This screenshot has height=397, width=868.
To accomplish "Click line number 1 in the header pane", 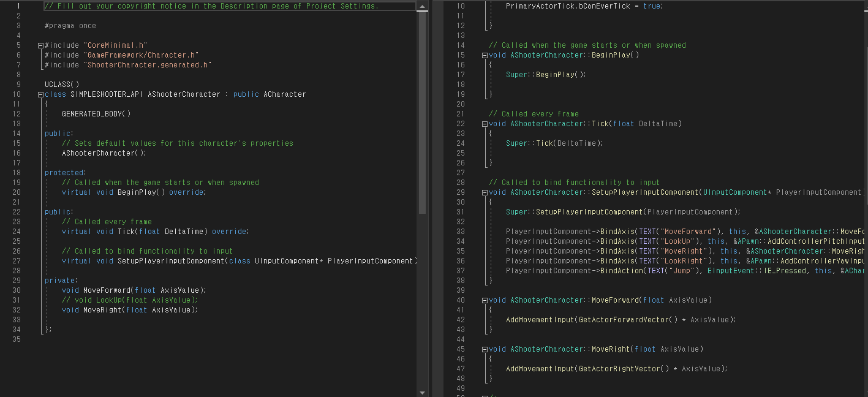I will click(18, 6).
